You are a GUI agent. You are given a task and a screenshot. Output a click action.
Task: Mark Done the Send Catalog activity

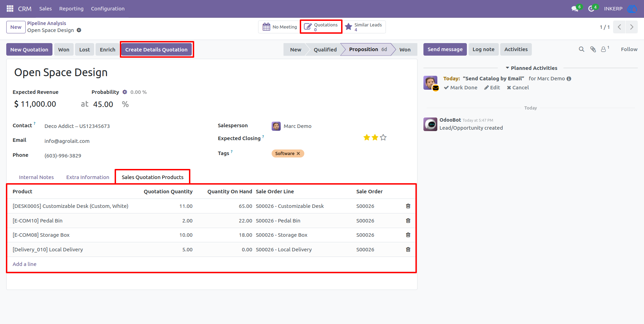click(x=461, y=88)
